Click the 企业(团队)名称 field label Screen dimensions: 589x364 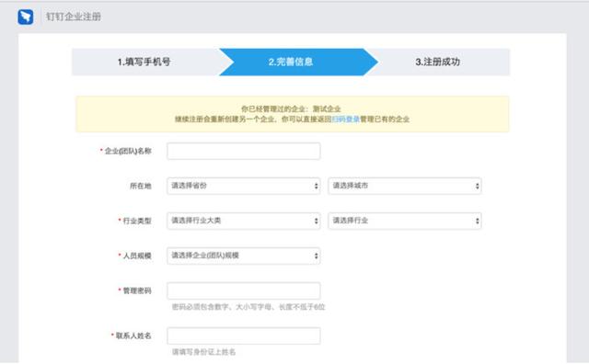tap(128, 151)
